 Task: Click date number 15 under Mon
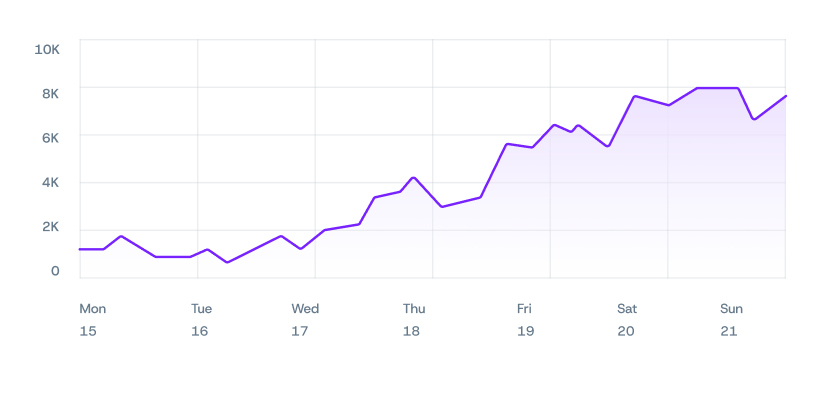[x=88, y=331]
